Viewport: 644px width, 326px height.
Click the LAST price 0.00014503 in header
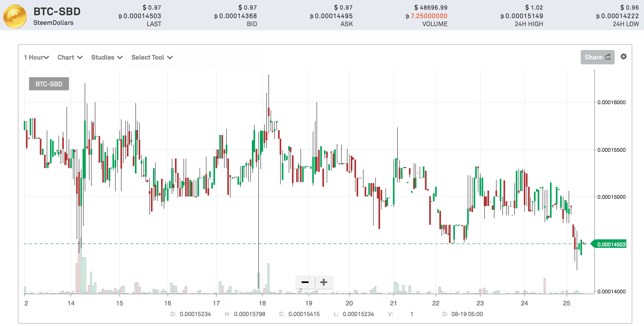click(142, 16)
